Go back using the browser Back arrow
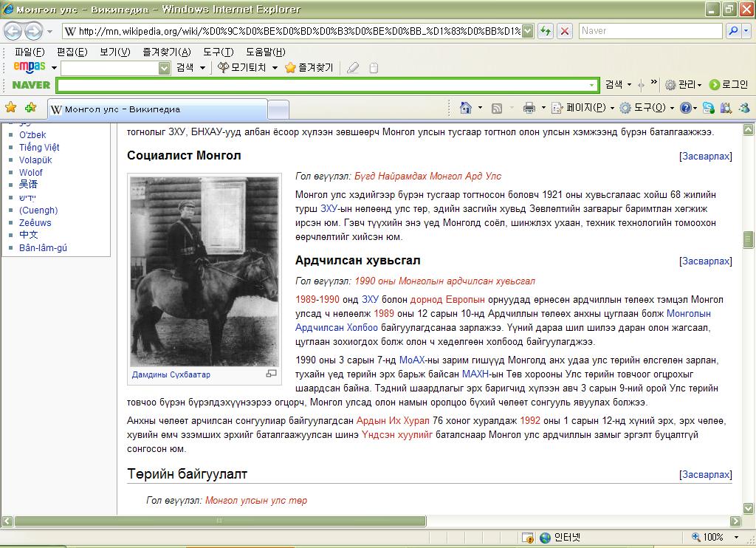 (13, 31)
